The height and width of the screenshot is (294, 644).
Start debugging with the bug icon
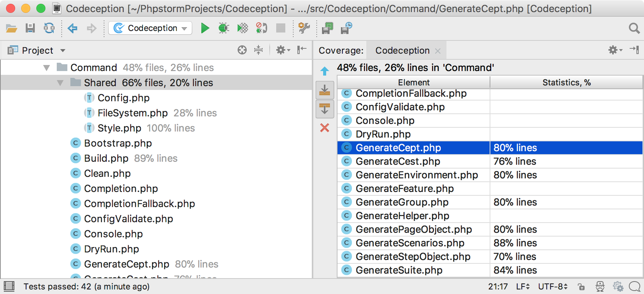coord(224,28)
